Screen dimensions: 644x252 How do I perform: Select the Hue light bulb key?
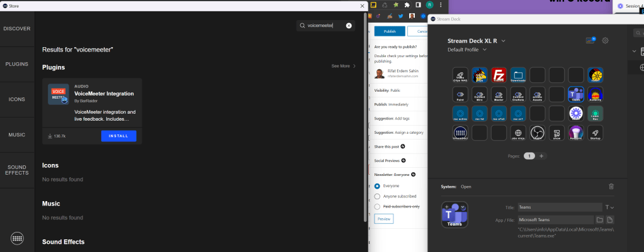576,133
